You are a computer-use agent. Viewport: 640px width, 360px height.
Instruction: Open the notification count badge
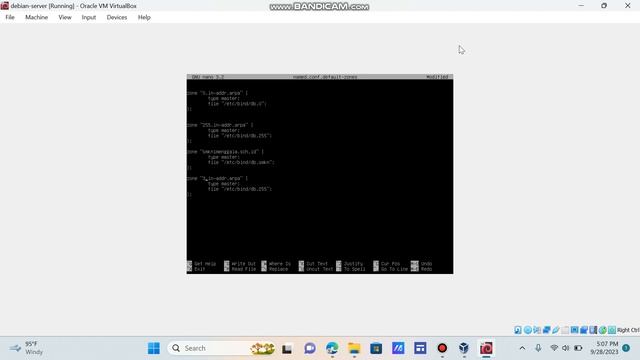click(x=626, y=348)
